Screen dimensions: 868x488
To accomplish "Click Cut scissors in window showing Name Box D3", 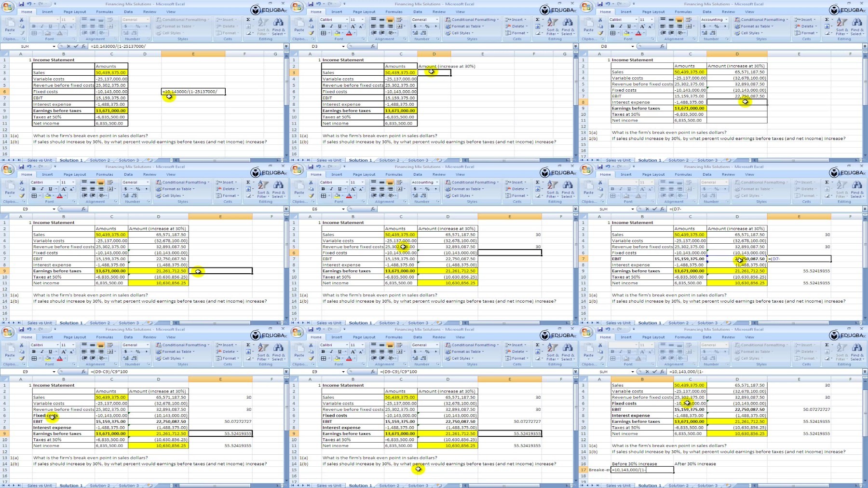I will click(x=311, y=20).
